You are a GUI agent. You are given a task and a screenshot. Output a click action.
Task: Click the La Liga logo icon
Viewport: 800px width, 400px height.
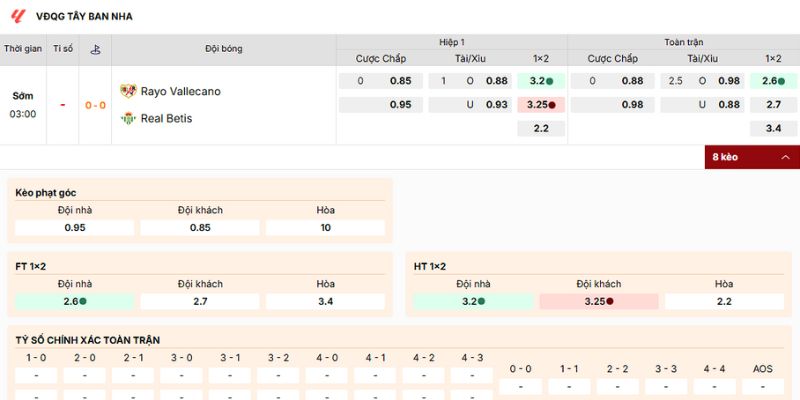coord(17,16)
